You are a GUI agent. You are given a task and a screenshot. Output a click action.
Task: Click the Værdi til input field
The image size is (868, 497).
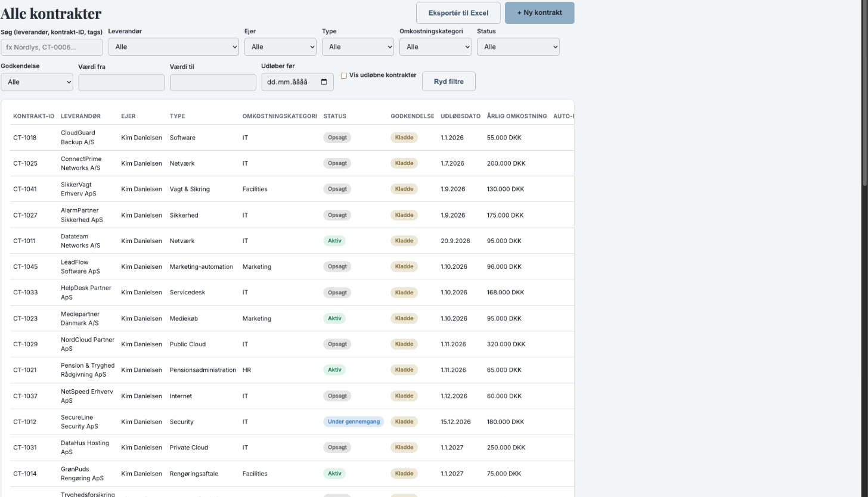(x=213, y=83)
